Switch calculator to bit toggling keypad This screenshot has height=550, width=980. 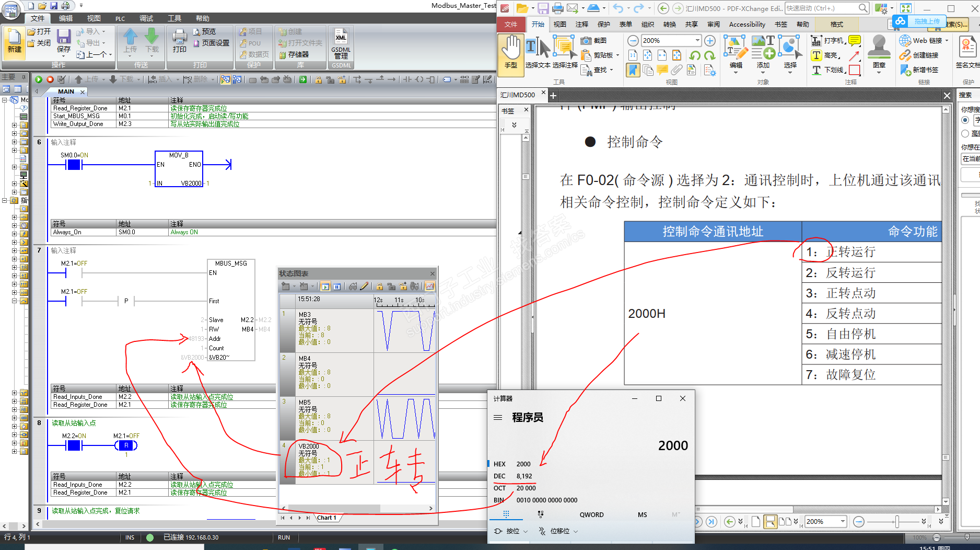[x=541, y=514]
